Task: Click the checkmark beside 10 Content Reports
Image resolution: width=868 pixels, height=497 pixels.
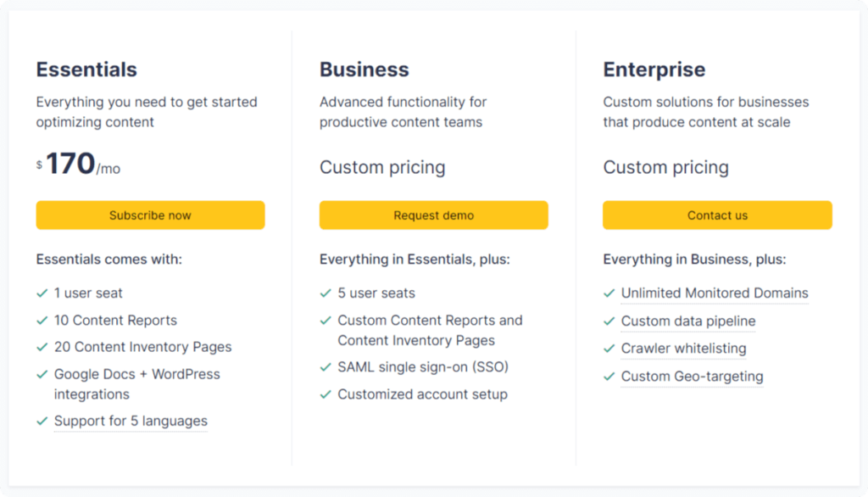Action: click(x=42, y=321)
